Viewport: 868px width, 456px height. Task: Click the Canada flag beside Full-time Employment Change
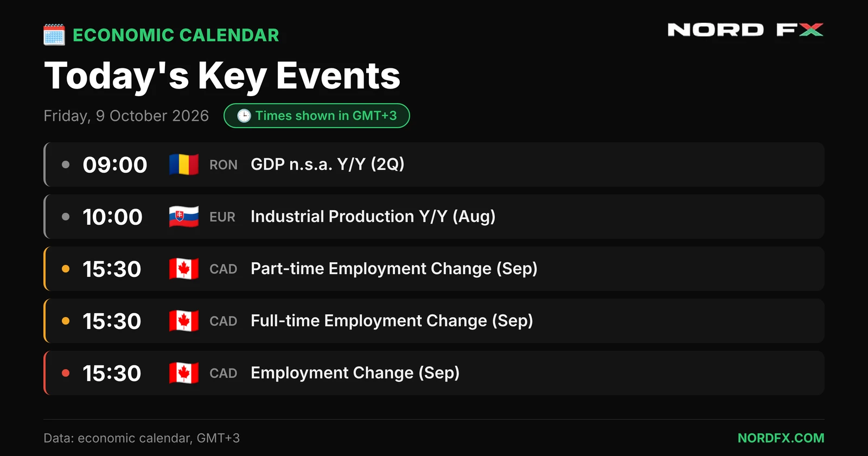click(x=183, y=321)
